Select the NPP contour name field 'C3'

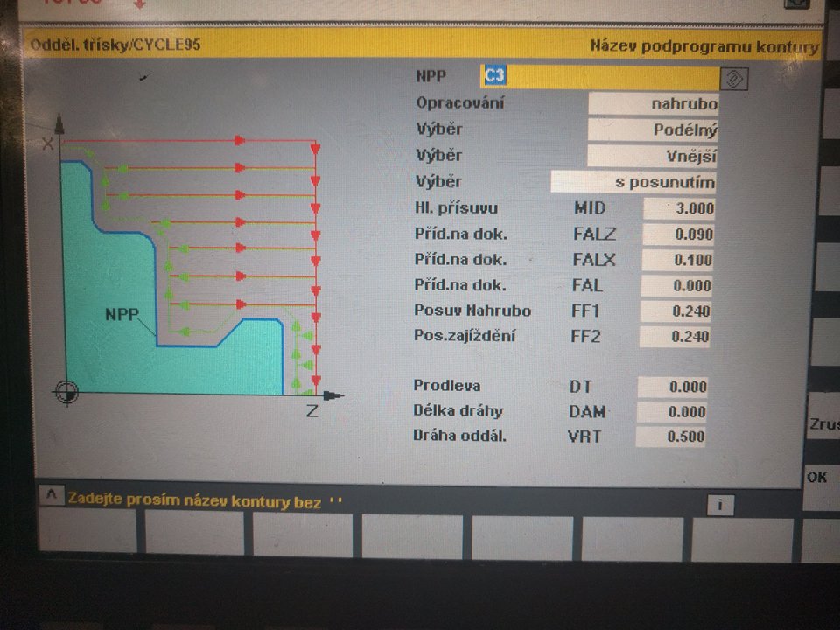[600, 77]
